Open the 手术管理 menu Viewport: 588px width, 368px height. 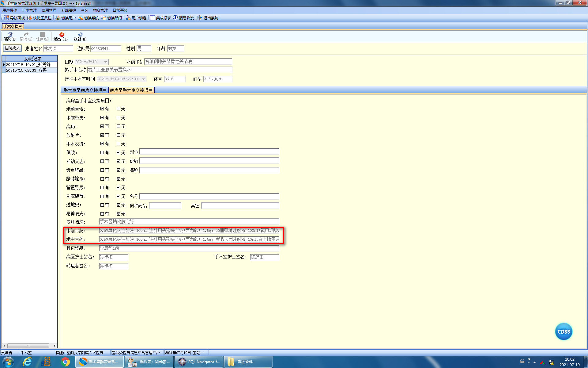(29, 10)
